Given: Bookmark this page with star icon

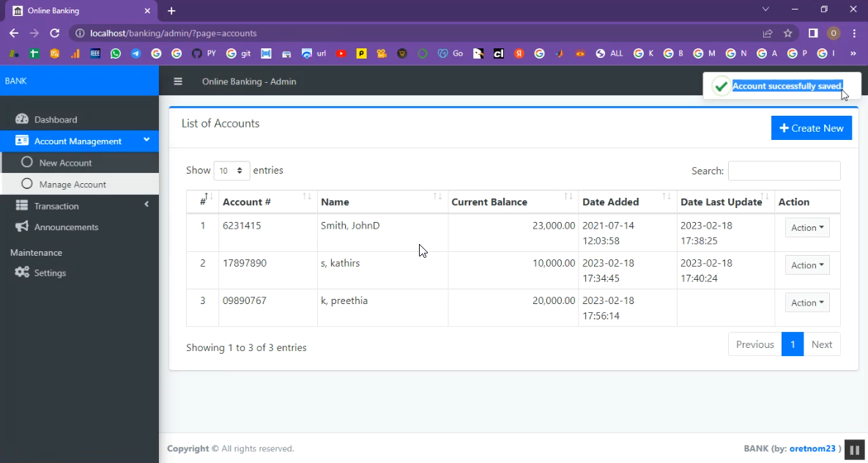Looking at the screenshot, I should [x=788, y=33].
